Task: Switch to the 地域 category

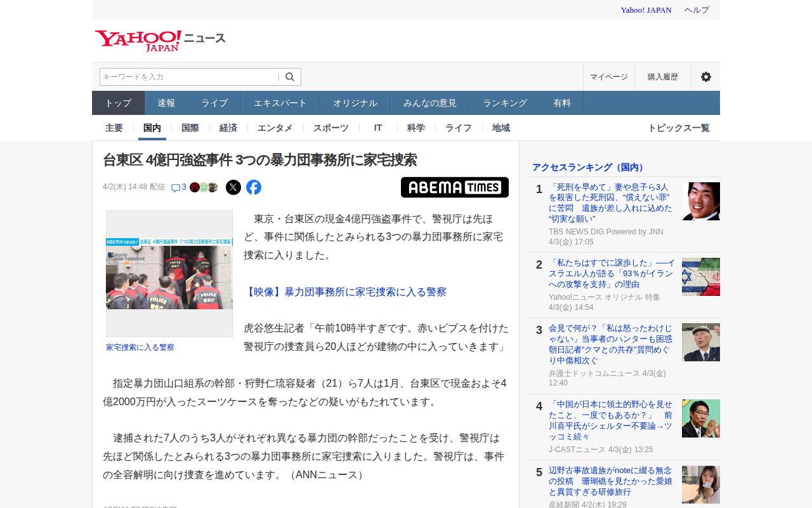Action: pyautogui.click(x=501, y=128)
